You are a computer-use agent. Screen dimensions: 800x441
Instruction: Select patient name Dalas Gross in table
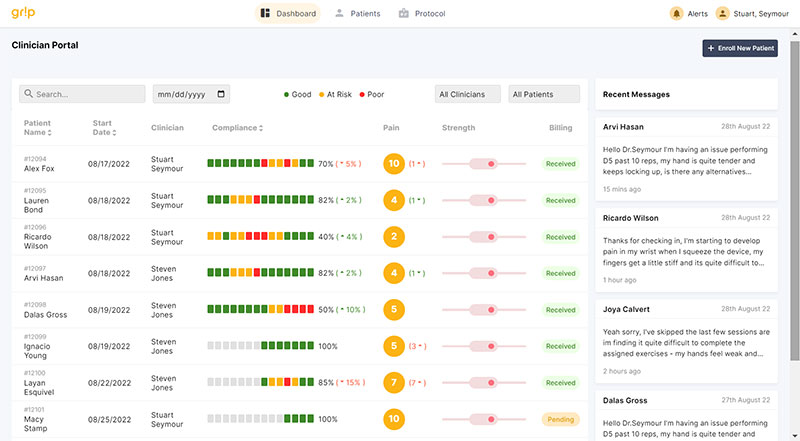point(45,315)
